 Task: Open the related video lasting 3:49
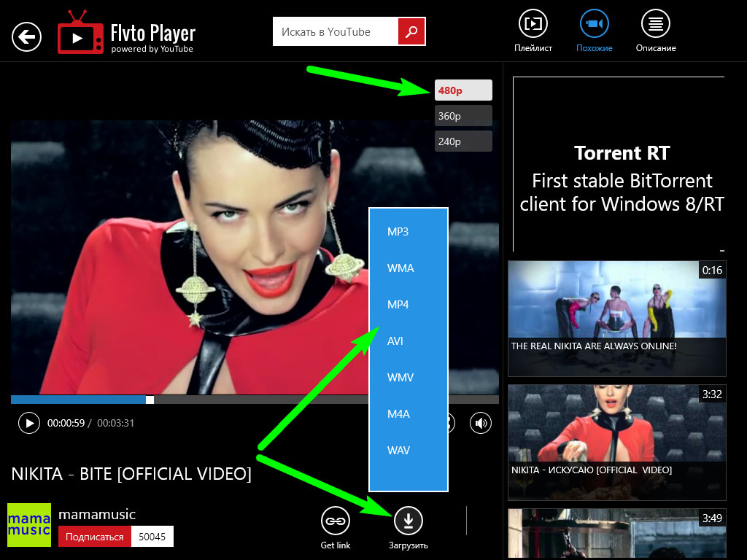click(617, 533)
